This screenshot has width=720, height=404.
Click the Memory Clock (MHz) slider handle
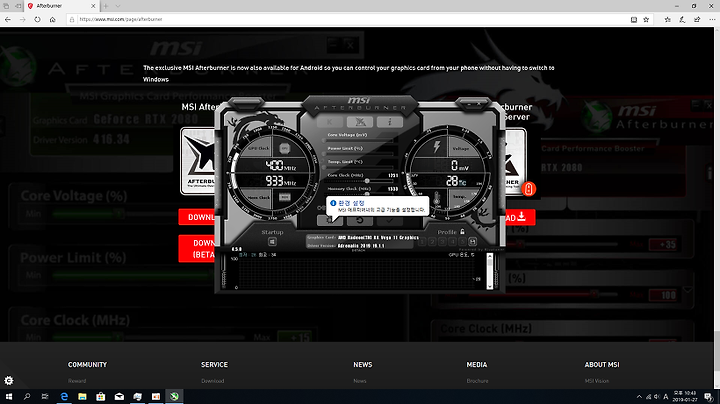(367, 194)
